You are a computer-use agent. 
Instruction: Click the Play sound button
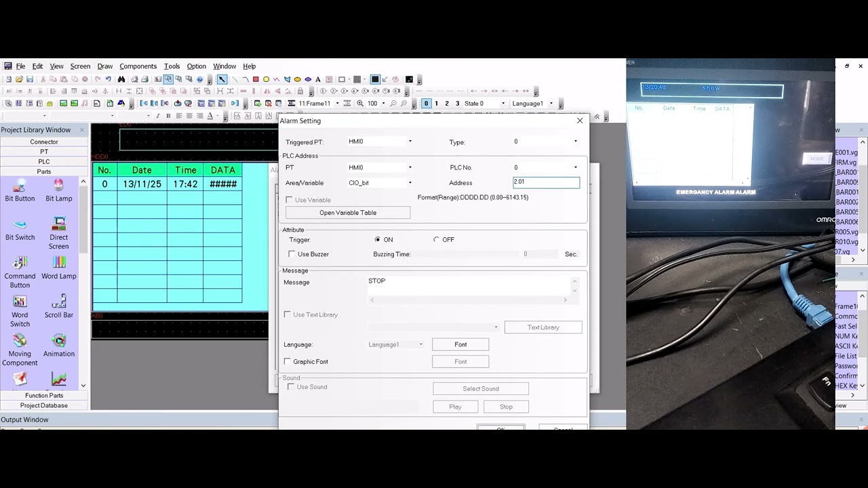455,407
